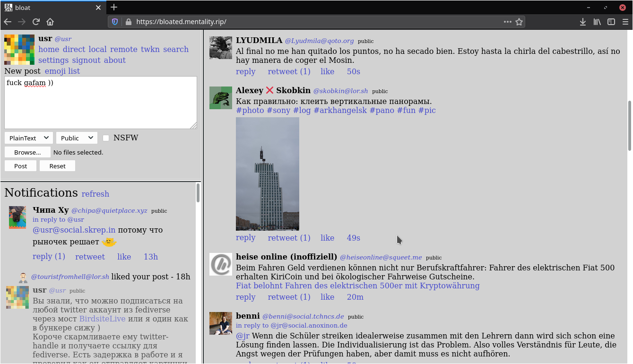
Task: Toggle the NSFW checkbox
Action: coord(106,138)
